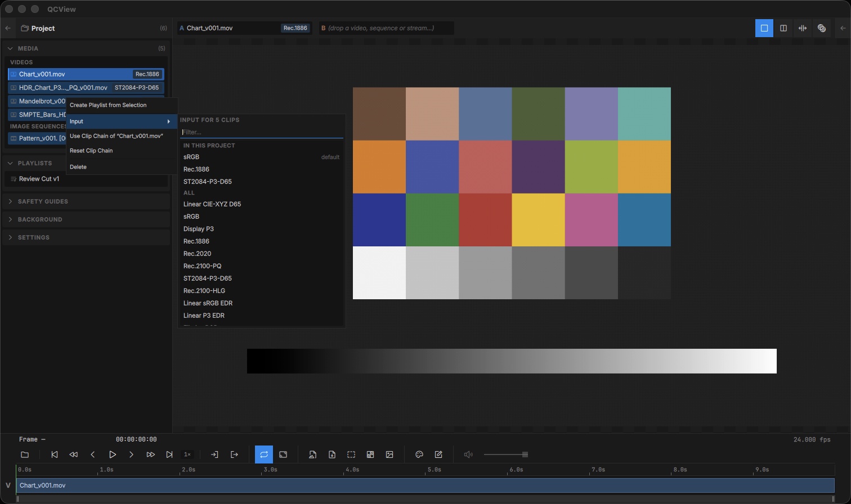
Task: Click the image picture icon in toolbar
Action: pyautogui.click(x=389, y=454)
